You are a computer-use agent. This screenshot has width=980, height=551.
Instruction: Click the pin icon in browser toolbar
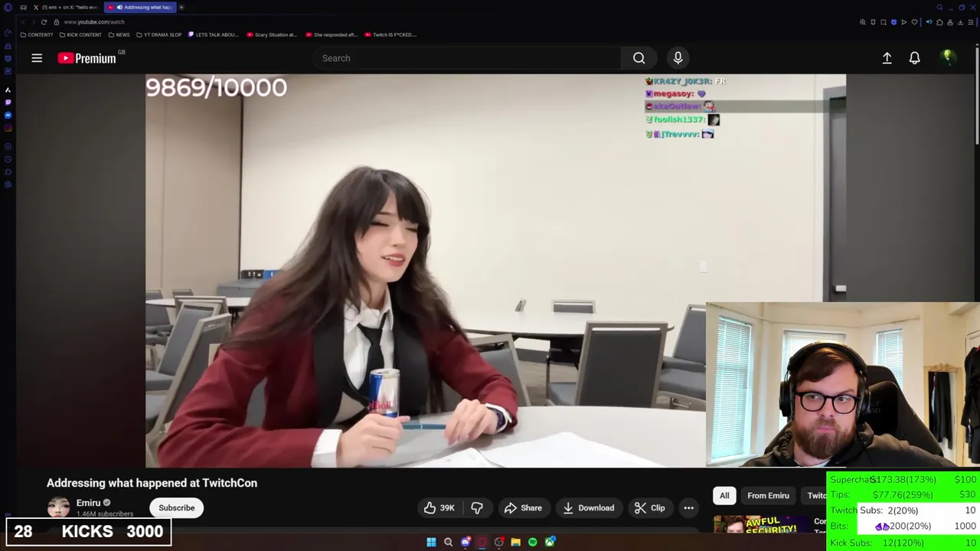pos(873,22)
